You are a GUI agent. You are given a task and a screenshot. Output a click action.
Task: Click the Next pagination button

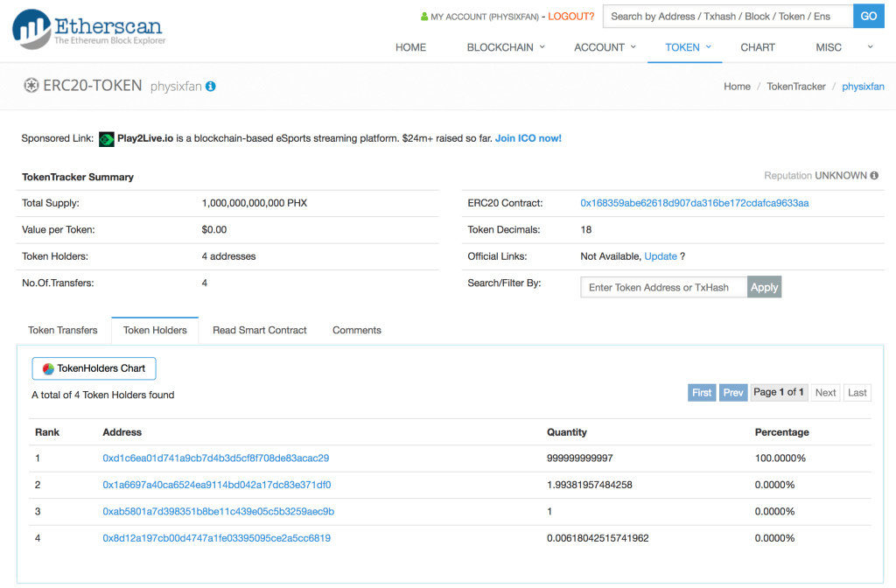[825, 393]
